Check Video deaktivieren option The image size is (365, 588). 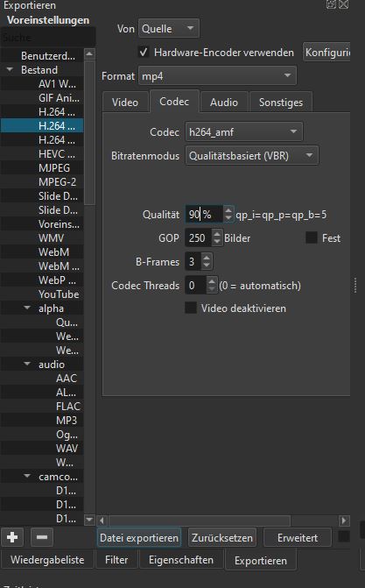click(x=191, y=308)
